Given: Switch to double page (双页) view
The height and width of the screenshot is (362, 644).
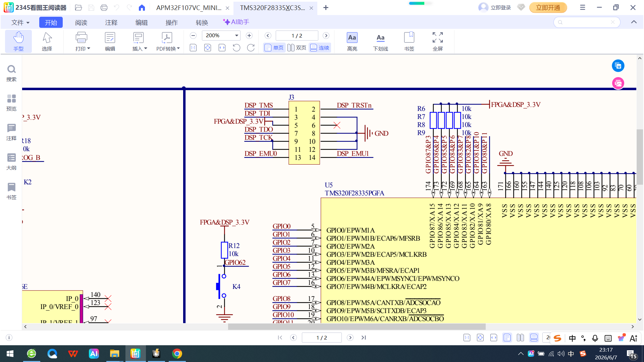Looking at the screenshot, I should [297, 48].
